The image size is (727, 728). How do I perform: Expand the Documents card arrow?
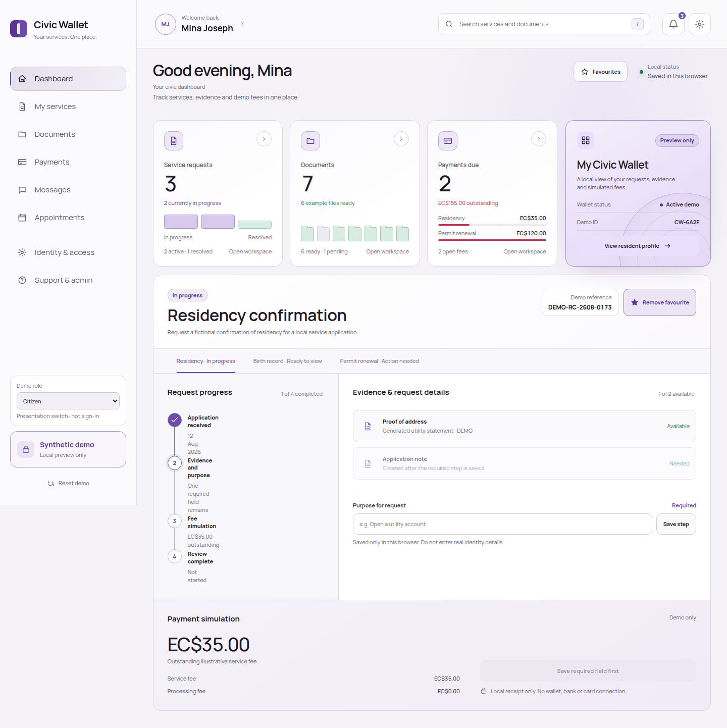click(401, 139)
